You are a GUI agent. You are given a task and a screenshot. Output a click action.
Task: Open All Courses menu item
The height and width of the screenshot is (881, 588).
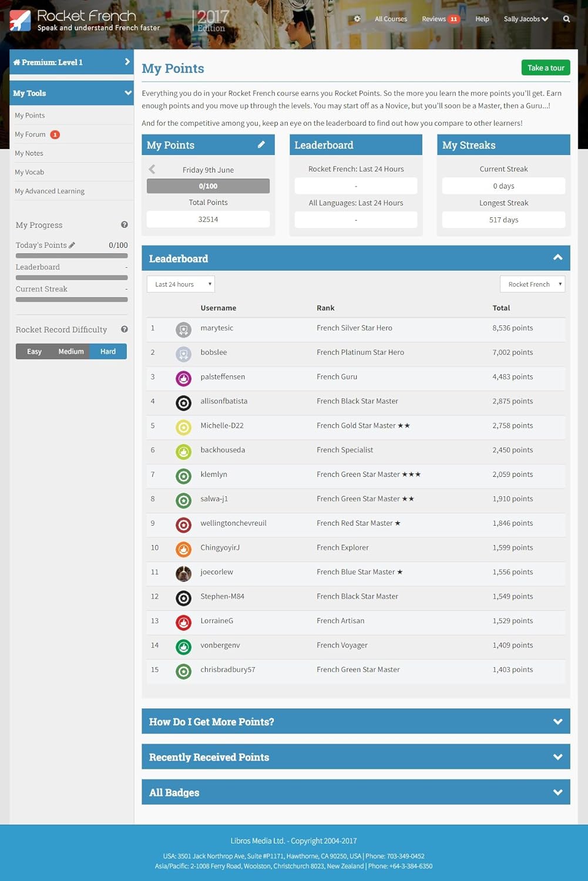coord(391,19)
